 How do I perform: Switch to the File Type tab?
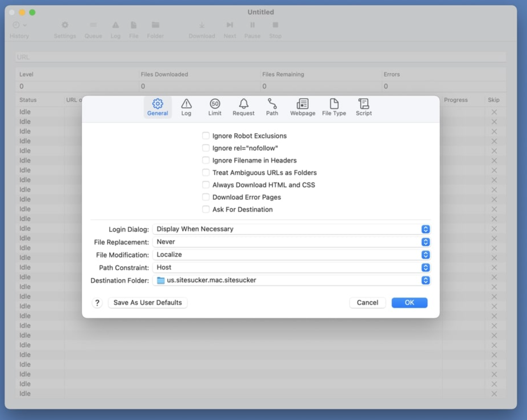point(334,107)
